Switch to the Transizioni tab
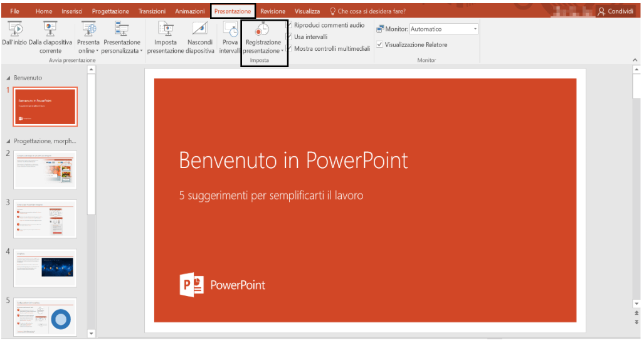This screenshot has height=343, width=644. click(x=152, y=11)
